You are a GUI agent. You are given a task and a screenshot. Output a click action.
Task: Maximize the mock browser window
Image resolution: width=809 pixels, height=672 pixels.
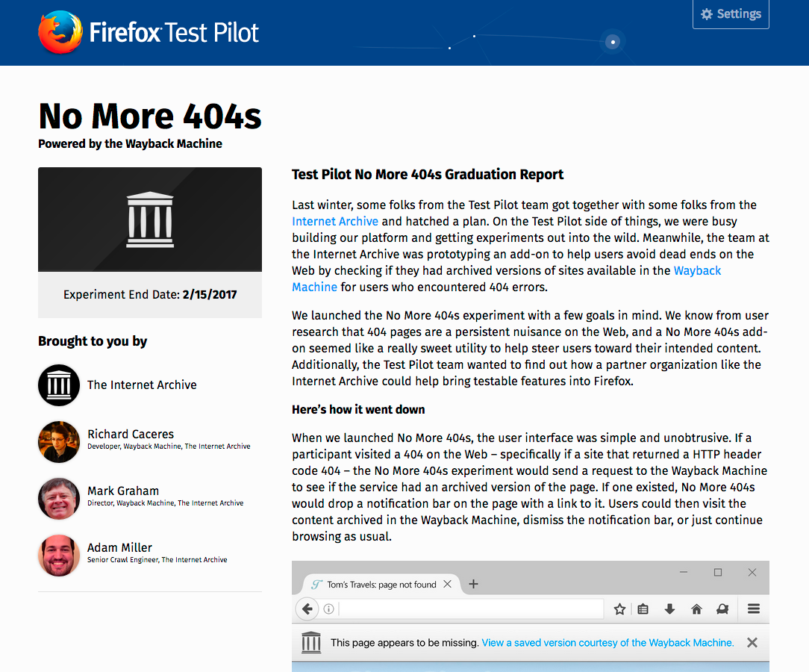click(718, 572)
